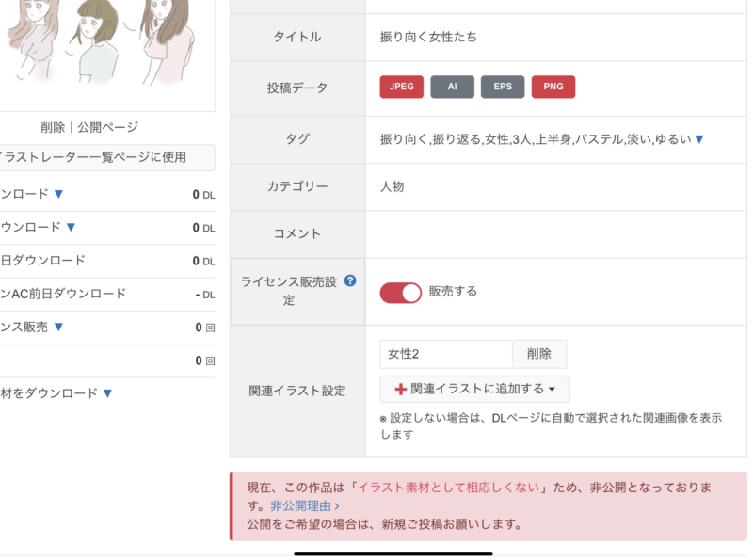753x560 pixels.
Task: Click the red JPEG file format badge
Action: coord(402,87)
